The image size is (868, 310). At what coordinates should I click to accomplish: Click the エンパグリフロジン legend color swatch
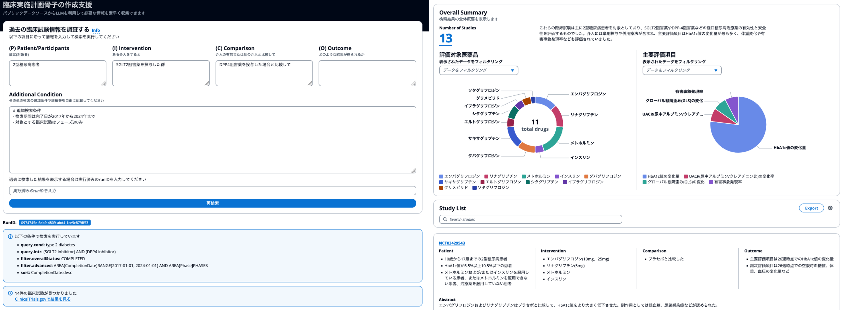click(441, 177)
